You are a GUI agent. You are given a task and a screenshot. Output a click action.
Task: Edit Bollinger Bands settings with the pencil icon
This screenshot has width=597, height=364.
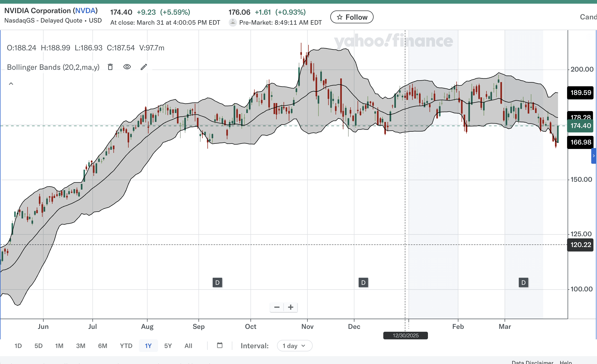click(x=144, y=67)
